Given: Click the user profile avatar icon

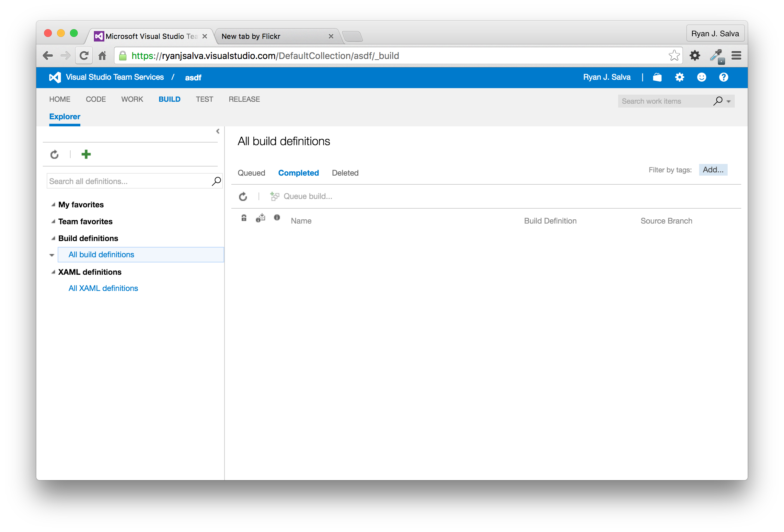Looking at the screenshot, I should [703, 77].
